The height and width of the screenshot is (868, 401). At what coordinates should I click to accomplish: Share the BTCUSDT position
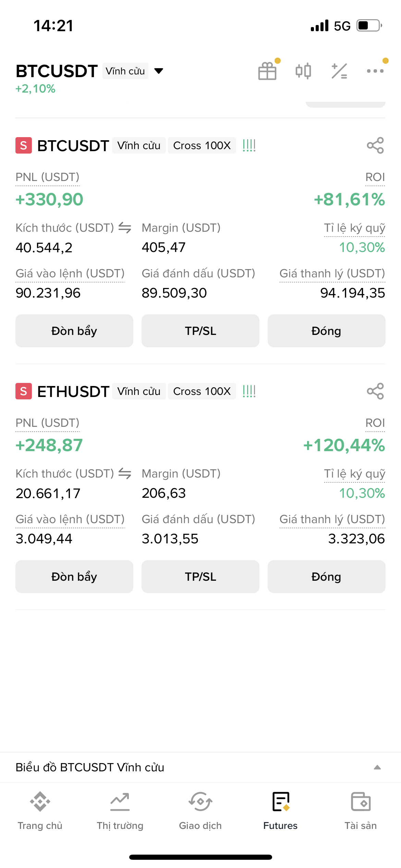click(x=375, y=145)
